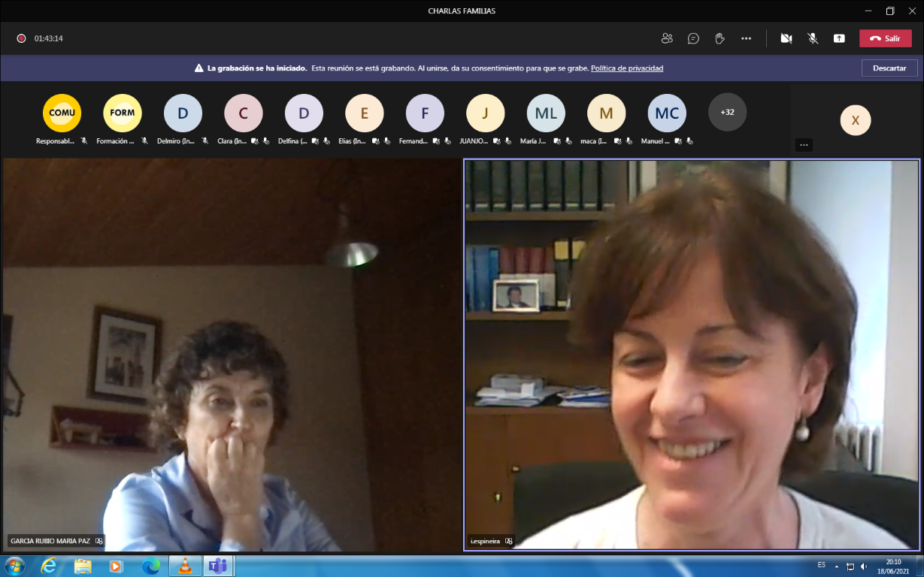
Task: Open the participants panel icon
Action: click(667, 38)
